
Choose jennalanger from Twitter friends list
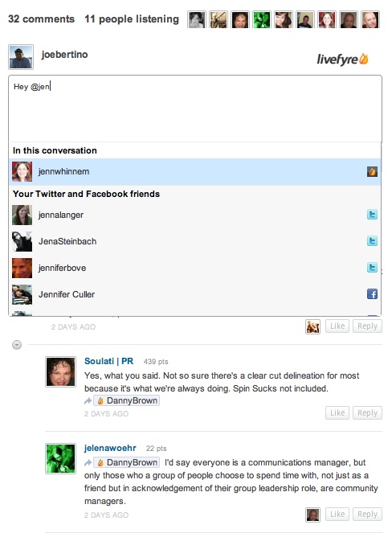(194, 215)
